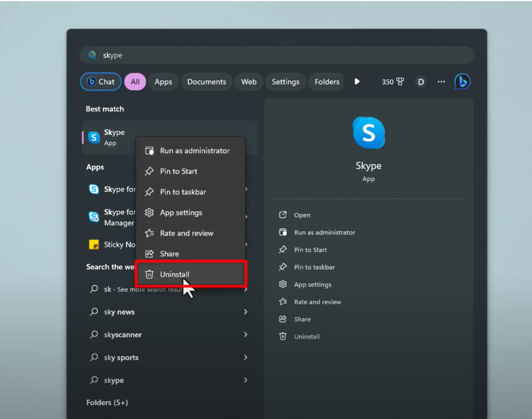Click the star icon beside Rate and review
The image size is (532, 419).
(x=283, y=302)
